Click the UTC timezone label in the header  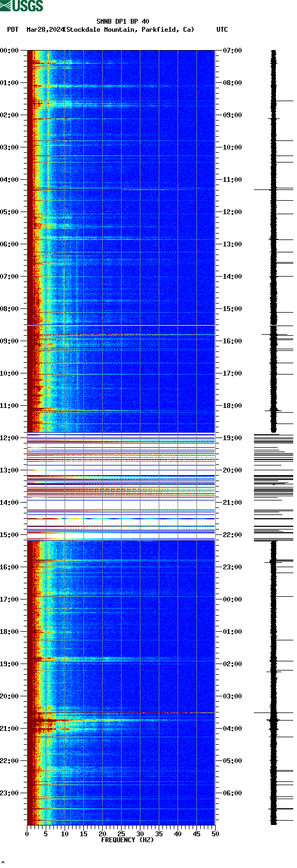click(x=222, y=30)
